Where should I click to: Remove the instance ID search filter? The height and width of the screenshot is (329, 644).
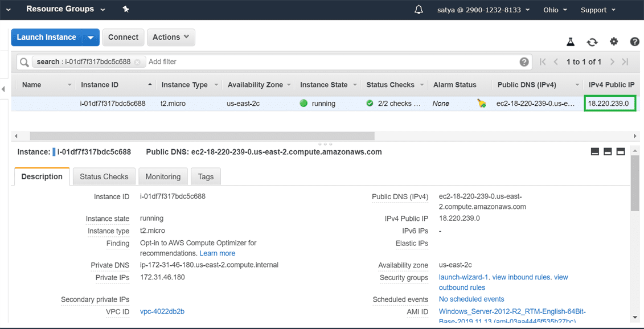coord(137,62)
